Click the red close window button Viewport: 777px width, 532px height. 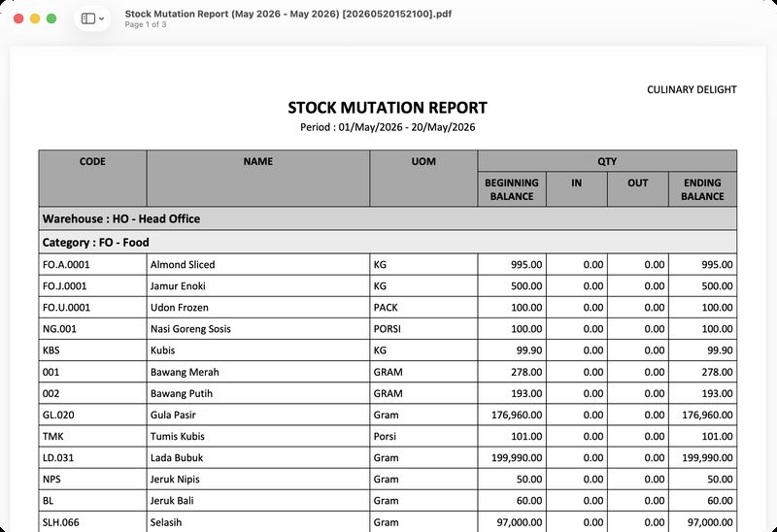coord(18,18)
